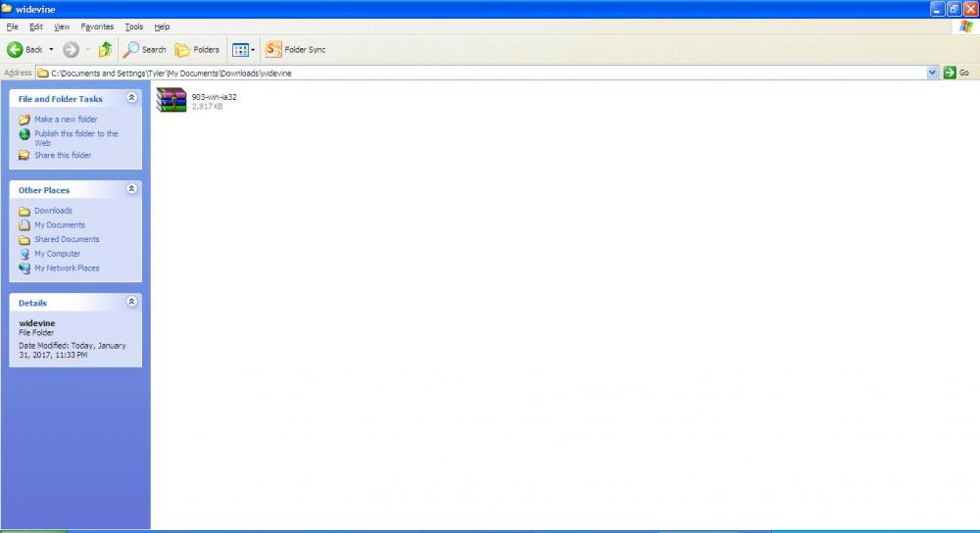This screenshot has height=533, width=980.
Task: Click the My Network Places icon
Action: click(24, 268)
